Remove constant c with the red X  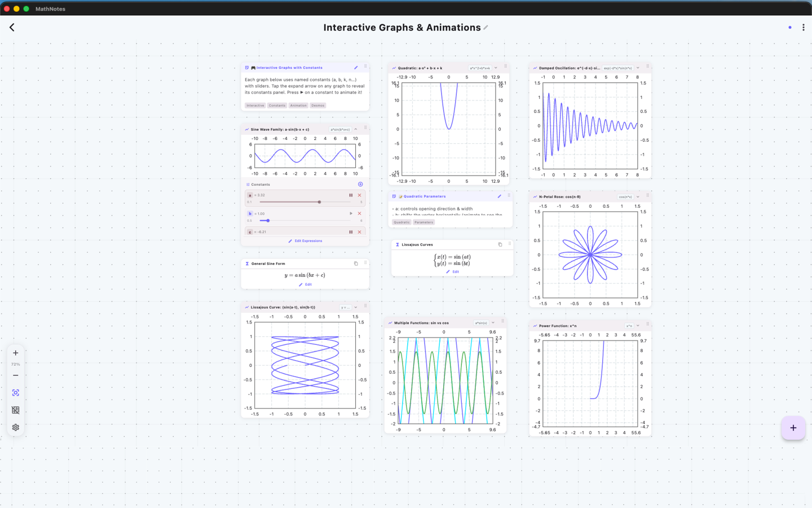click(359, 232)
